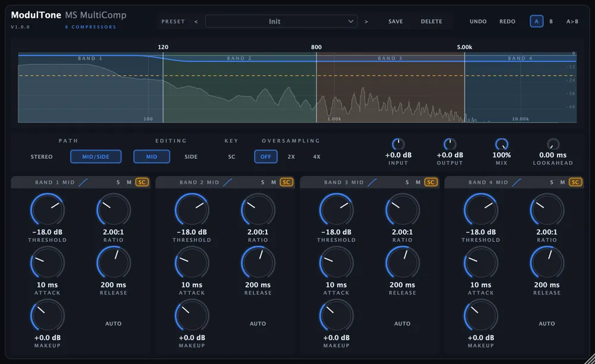Solo Band 1 Mid with the S button

(118, 183)
